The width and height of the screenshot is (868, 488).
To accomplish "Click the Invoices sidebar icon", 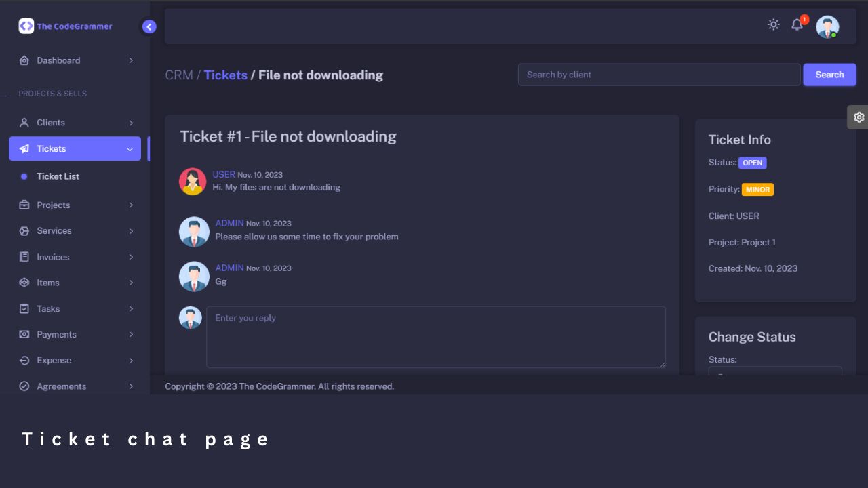I will tap(24, 257).
